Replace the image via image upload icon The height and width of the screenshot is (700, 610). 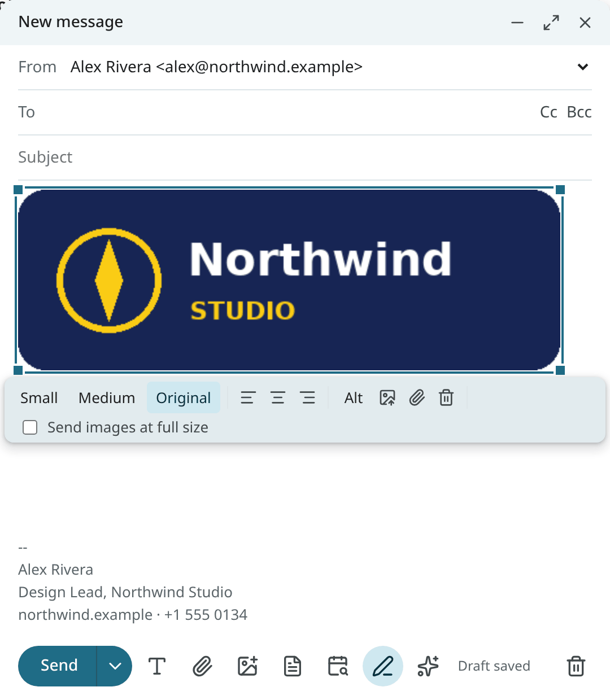(387, 398)
